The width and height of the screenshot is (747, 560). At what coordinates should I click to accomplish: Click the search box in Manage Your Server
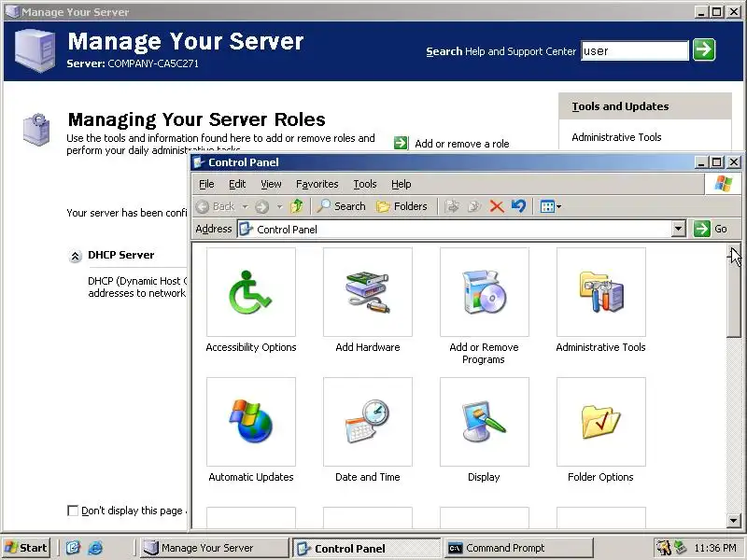[x=635, y=50]
